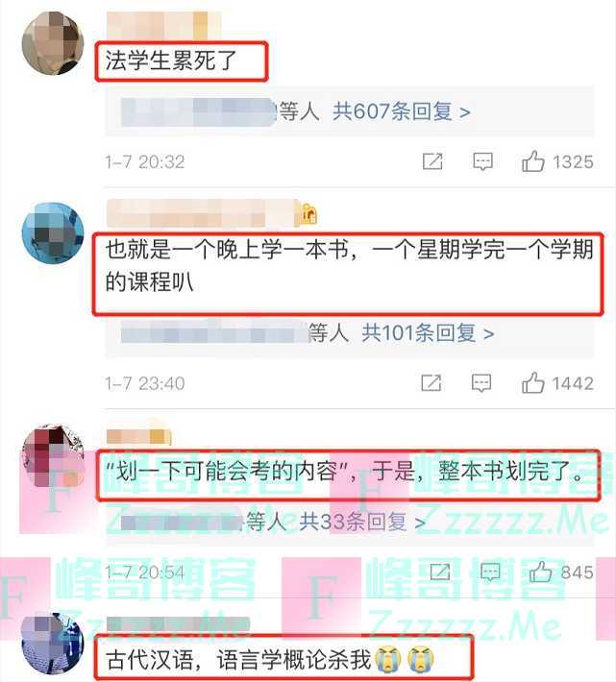The height and width of the screenshot is (682, 616).
Task: Expand the 共101条回复 thread
Action: click(x=428, y=333)
